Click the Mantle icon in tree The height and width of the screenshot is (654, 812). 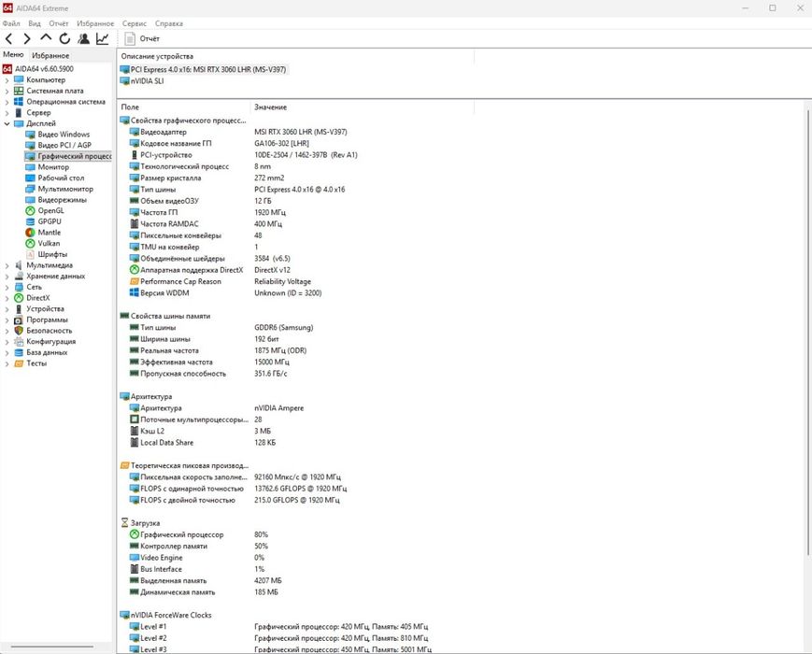(30, 233)
